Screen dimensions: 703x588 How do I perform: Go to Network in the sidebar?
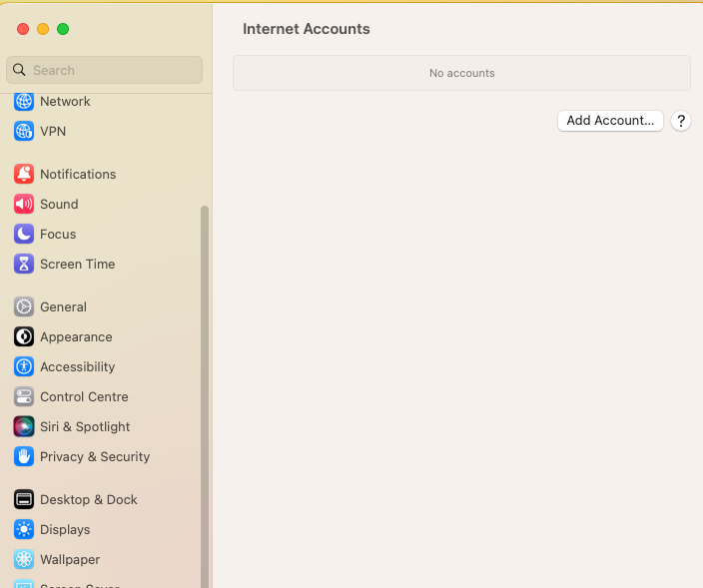(65, 102)
